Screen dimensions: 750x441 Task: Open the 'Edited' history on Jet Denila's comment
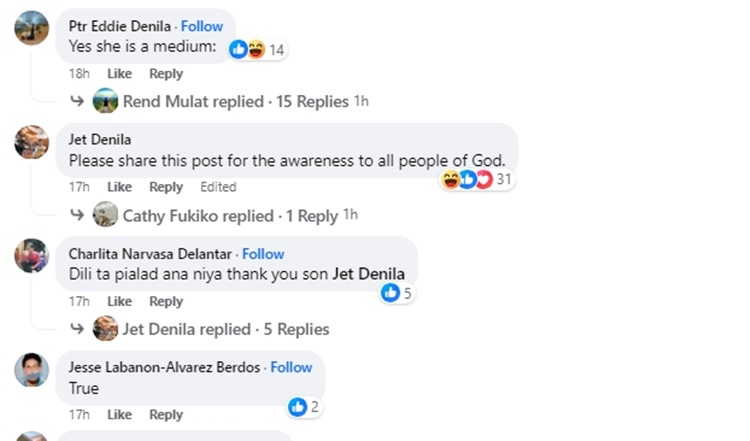[218, 187]
